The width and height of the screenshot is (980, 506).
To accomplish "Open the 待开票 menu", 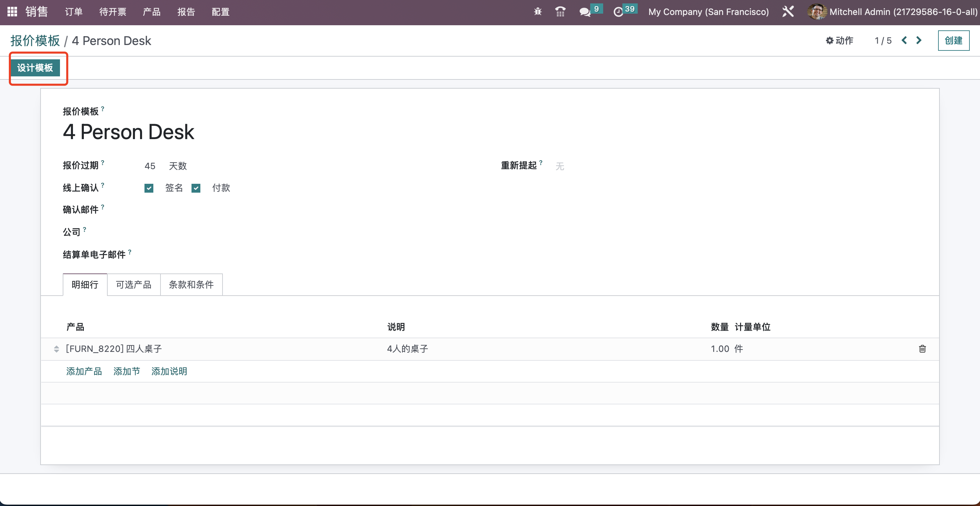I will coord(112,12).
